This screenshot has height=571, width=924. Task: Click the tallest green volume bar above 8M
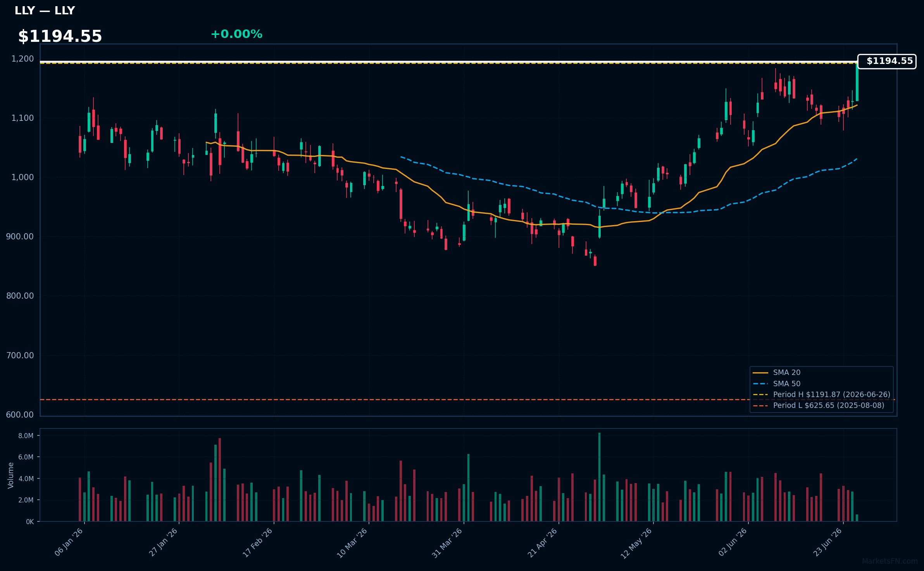600,477
